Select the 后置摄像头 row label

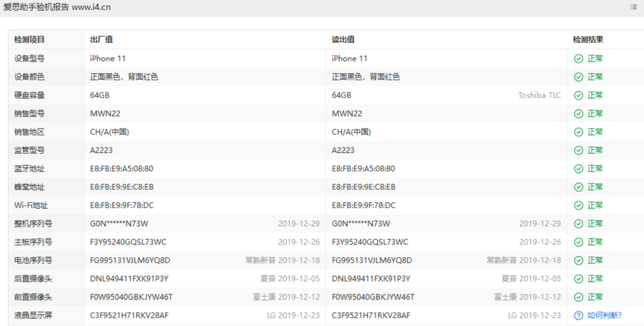click(x=33, y=279)
